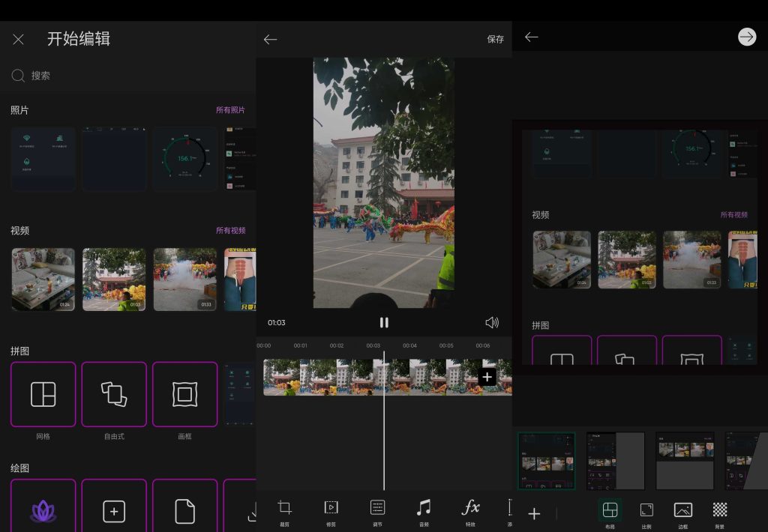Select the Frame (画框) collage style
The width and height of the screenshot is (768, 532).
tap(184, 394)
